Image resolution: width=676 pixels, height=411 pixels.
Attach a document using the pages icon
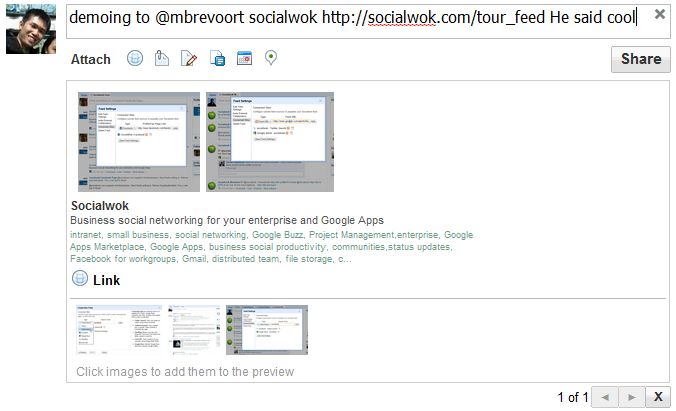[217, 58]
